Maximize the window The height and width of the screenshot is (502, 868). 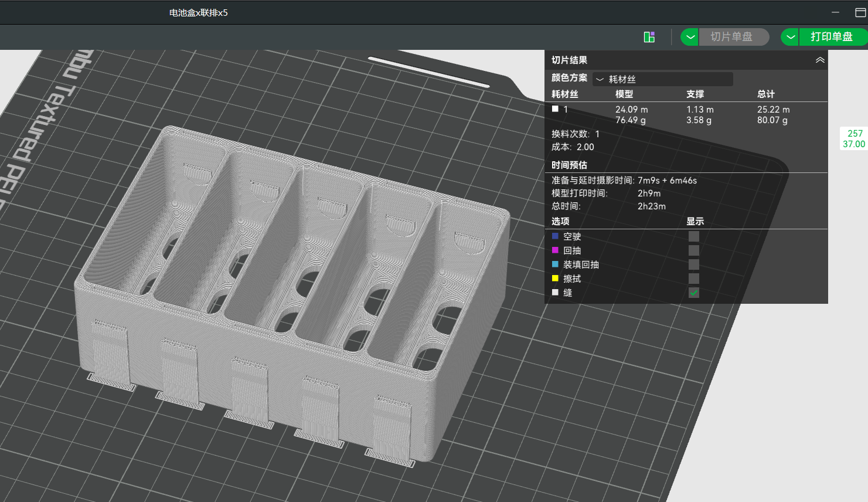pos(860,12)
